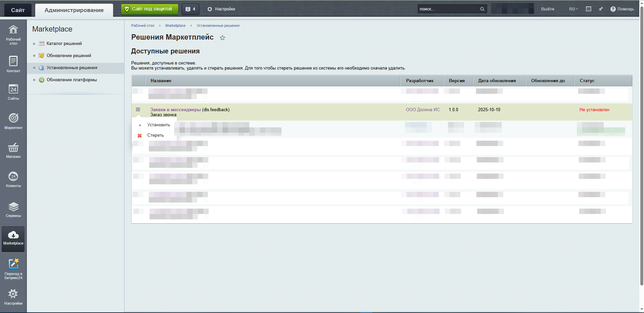
Task: Toggle the pin panel icon in header
Action: (600, 9)
